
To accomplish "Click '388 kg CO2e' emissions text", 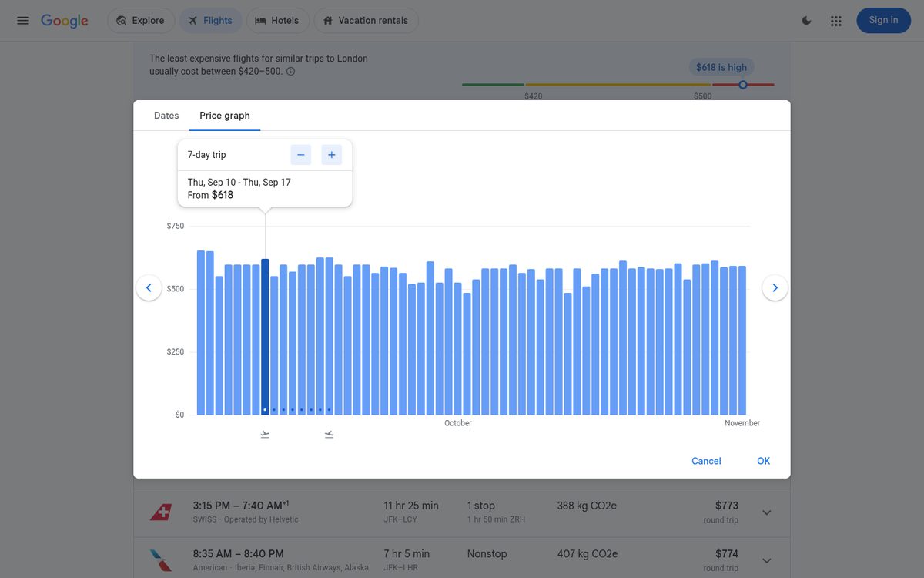I will click(x=587, y=506).
